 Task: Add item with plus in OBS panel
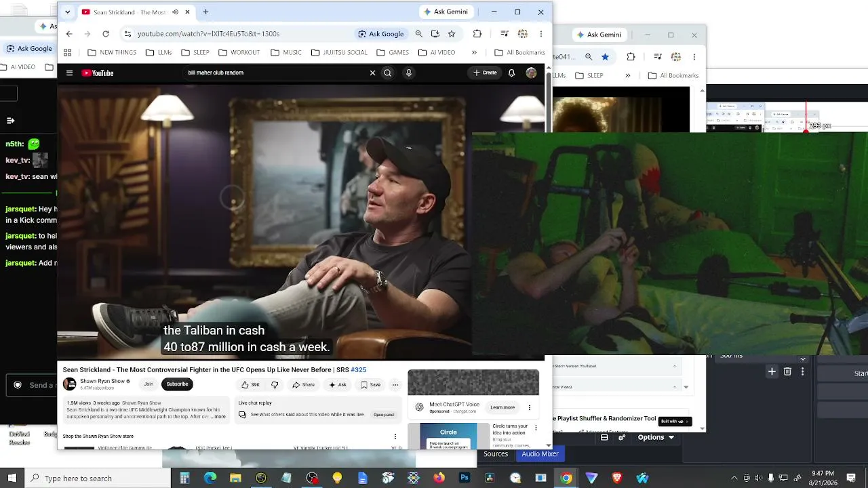point(772,371)
